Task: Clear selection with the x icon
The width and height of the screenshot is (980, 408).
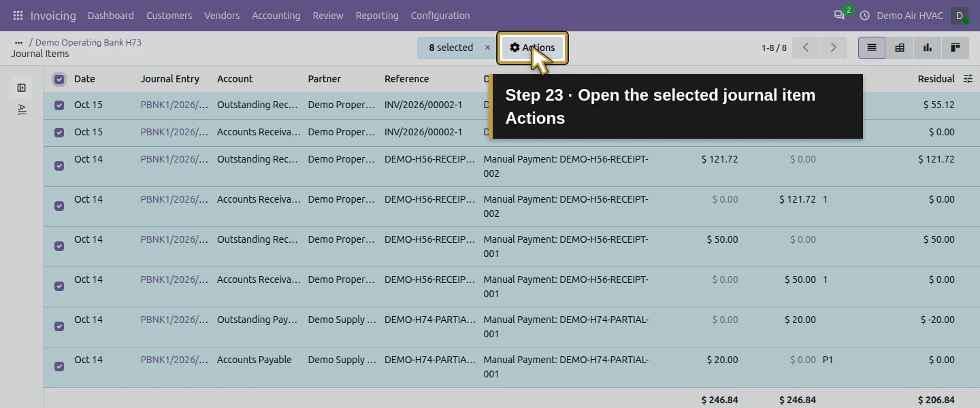Action: (487, 48)
